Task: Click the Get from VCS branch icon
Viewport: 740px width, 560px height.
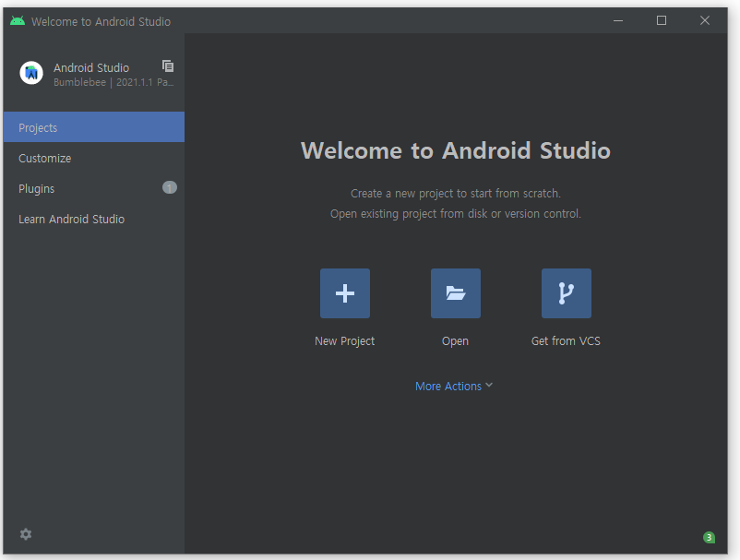Action: click(x=567, y=293)
